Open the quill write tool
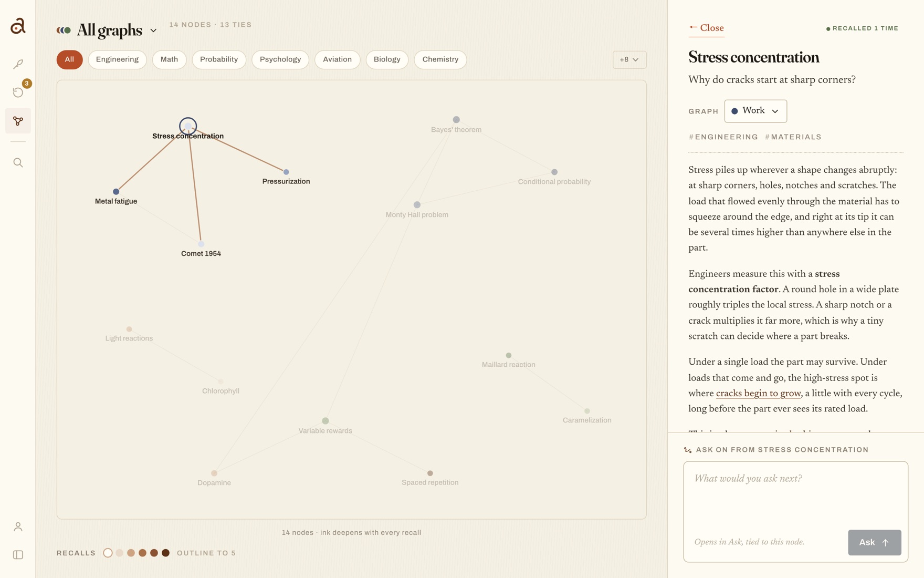The width and height of the screenshot is (924, 578). click(x=18, y=64)
